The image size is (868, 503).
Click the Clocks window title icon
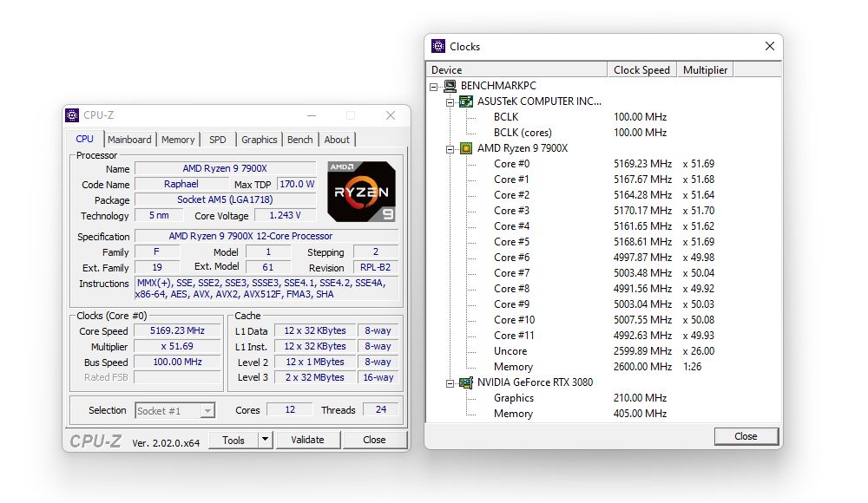tap(437, 46)
